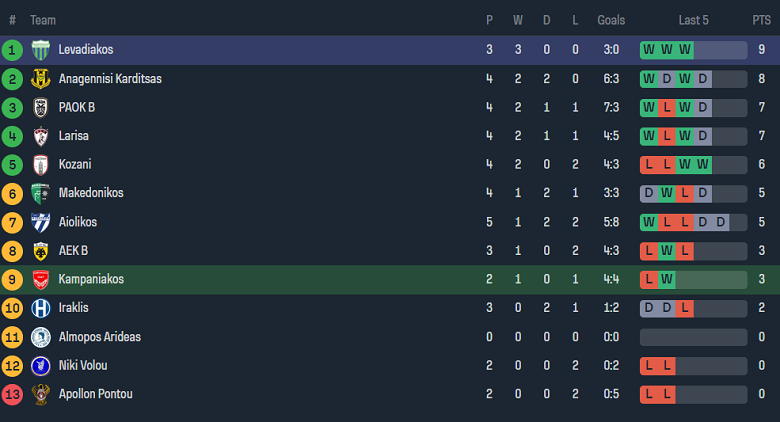780x422 pixels.
Task: Click Levadiakos' first green W result box
Action: pyautogui.click(x=649, y=50)
